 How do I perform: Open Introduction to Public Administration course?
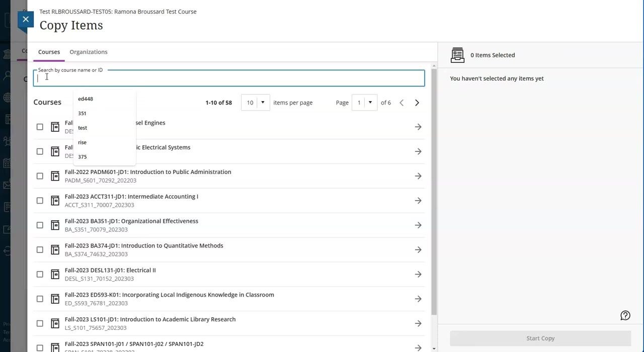(x=148, y=172)
